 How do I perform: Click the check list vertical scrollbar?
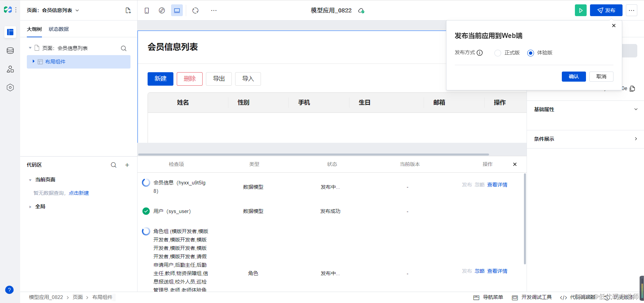click(525, 219)
